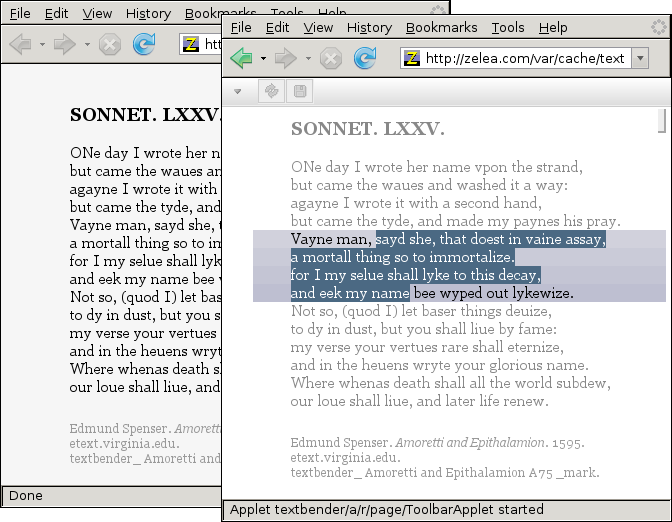Image resolution: width=672 pixels, height=522 pixels.
Task: Open back history dropdown in background window
Action: click(42, 44)
